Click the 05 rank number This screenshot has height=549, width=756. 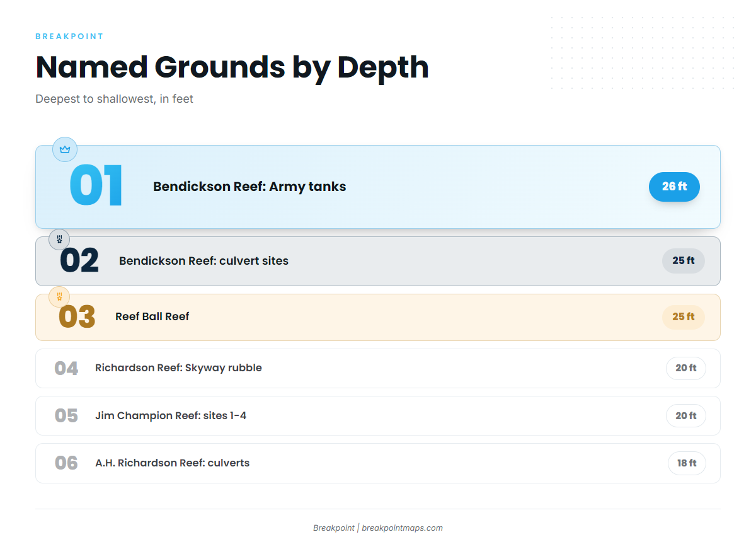tap(66, 416)
